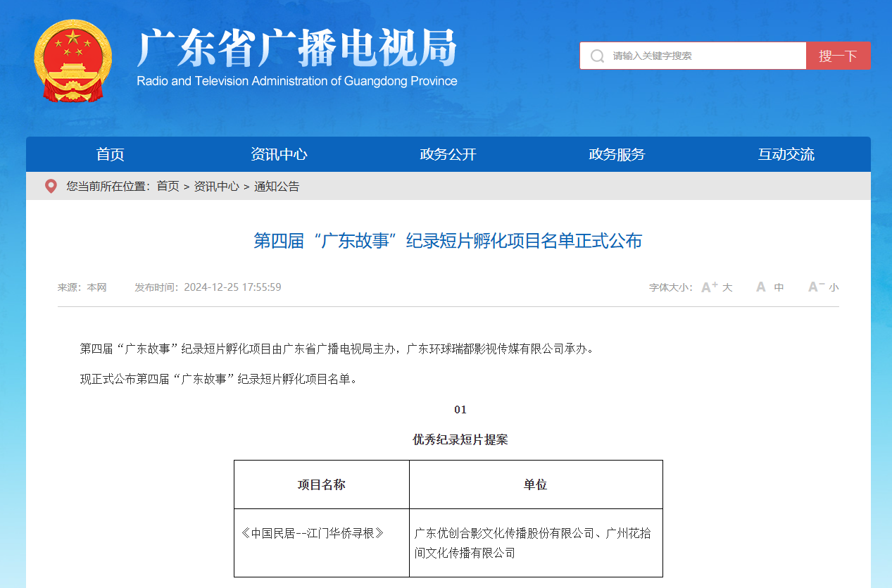Click paragraph starting 现正式公布第四届

point(219,380)
